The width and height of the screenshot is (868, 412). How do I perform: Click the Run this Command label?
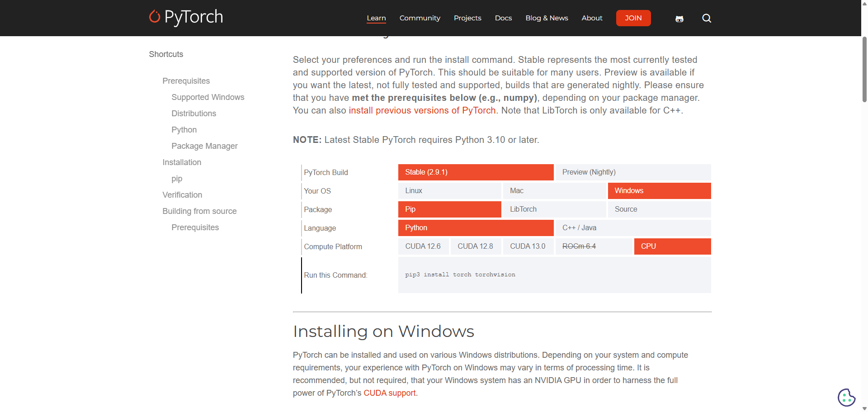pyautogui.click(x=336, y=275)
